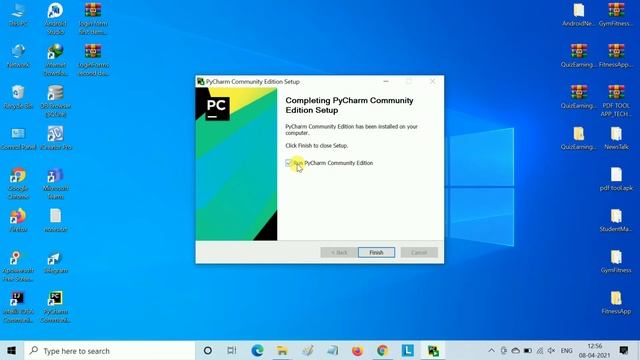640x360 pixels.
Task: Open the Wi-Fi network tray icon
Action: [x=540, y=351]
